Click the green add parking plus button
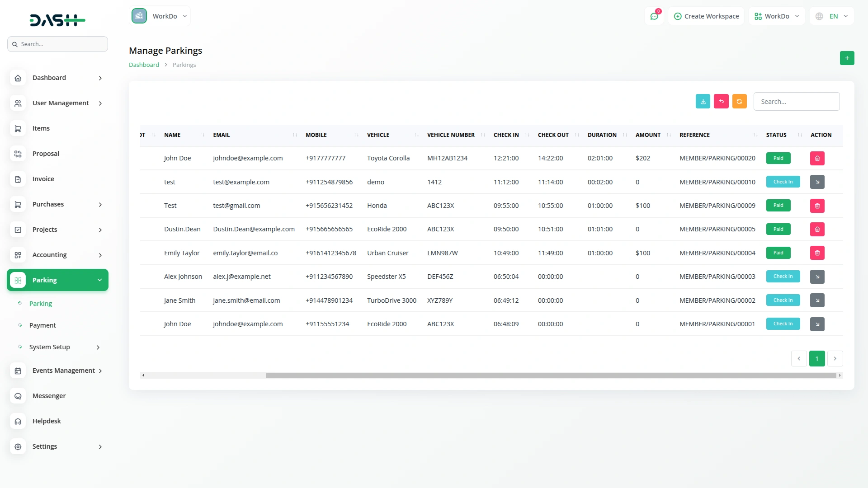This screenshot has width=868, height=488. pos(847,58)
